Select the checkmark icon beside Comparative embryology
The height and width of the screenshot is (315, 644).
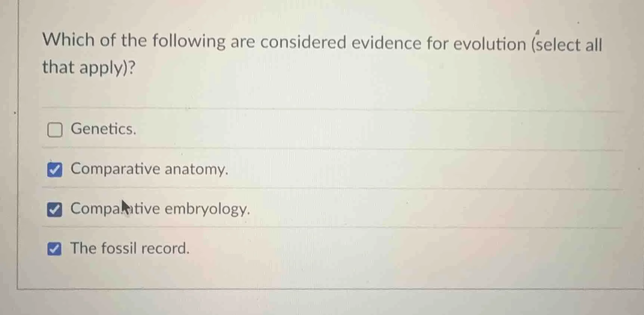[x=54, y=210]
